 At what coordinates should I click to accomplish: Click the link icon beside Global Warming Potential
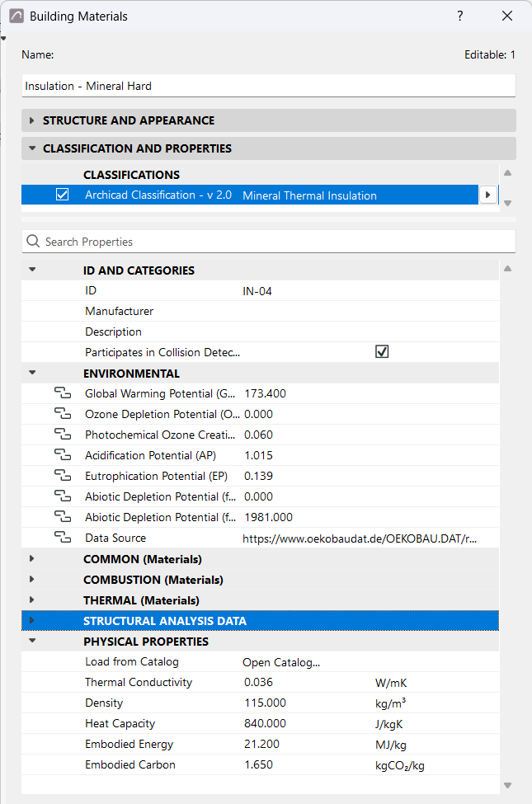(x=63, y=393)
